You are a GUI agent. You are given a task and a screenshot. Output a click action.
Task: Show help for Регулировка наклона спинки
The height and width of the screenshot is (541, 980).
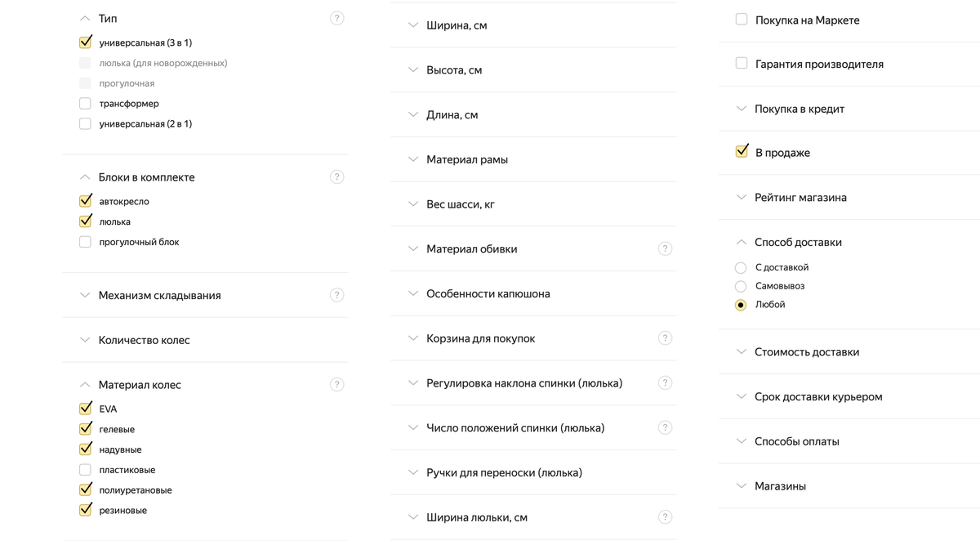tap(665, 382)
